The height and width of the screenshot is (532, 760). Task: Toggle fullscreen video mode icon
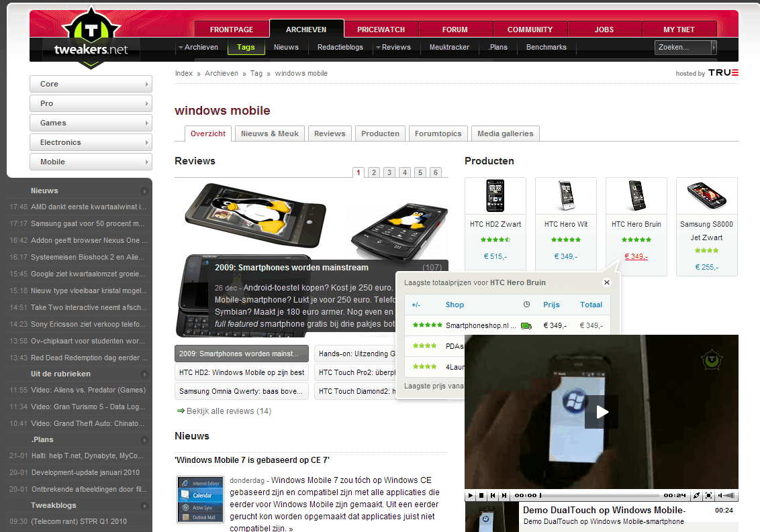point(708,495)
